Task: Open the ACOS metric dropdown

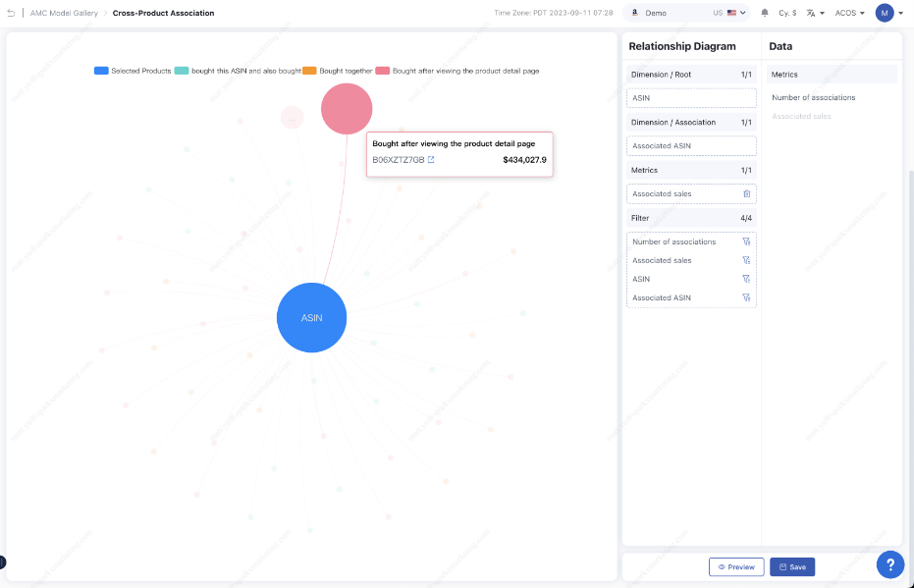Action: click(849, 13)
